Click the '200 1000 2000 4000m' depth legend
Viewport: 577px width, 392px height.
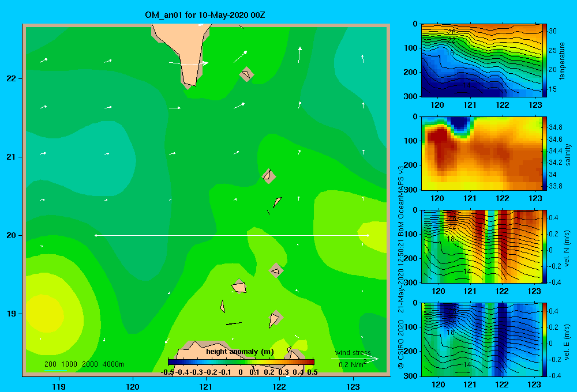[84, 364]
